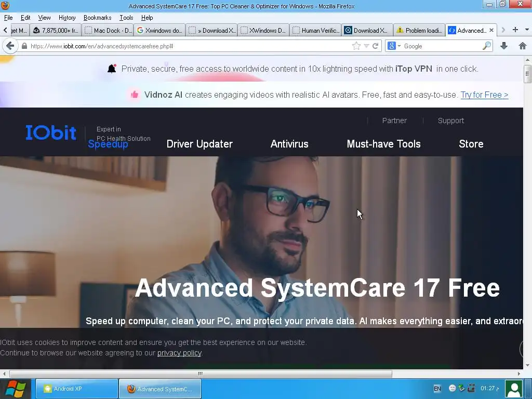The image size is (532, 399).
Task: Click the Advanced SystemCare 17 Free heading
Action: point(317,288)
